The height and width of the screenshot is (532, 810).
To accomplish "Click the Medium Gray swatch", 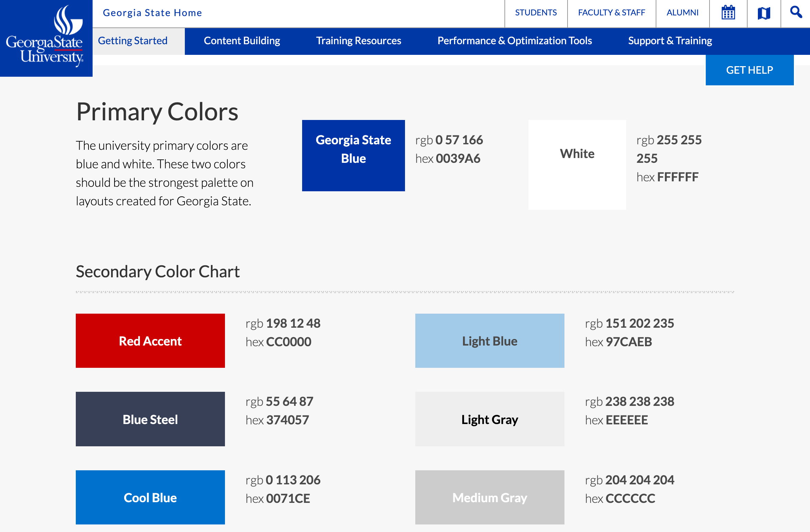I will pyautogui.click(x=489, y=497).
